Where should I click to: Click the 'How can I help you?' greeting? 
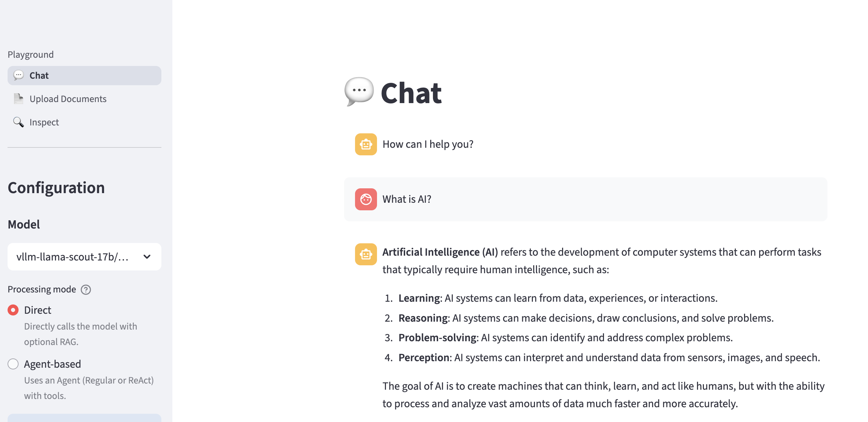[428, 144]
